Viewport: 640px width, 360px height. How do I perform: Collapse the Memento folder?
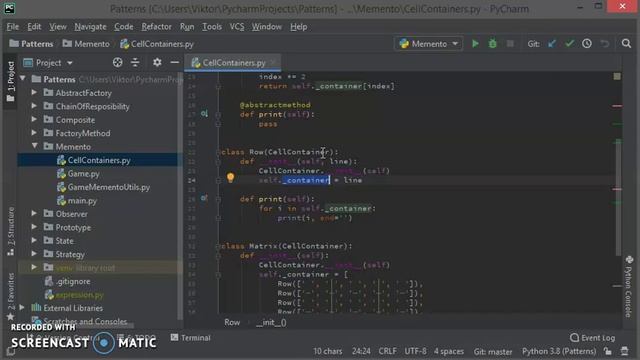click(x=34, y=146)
